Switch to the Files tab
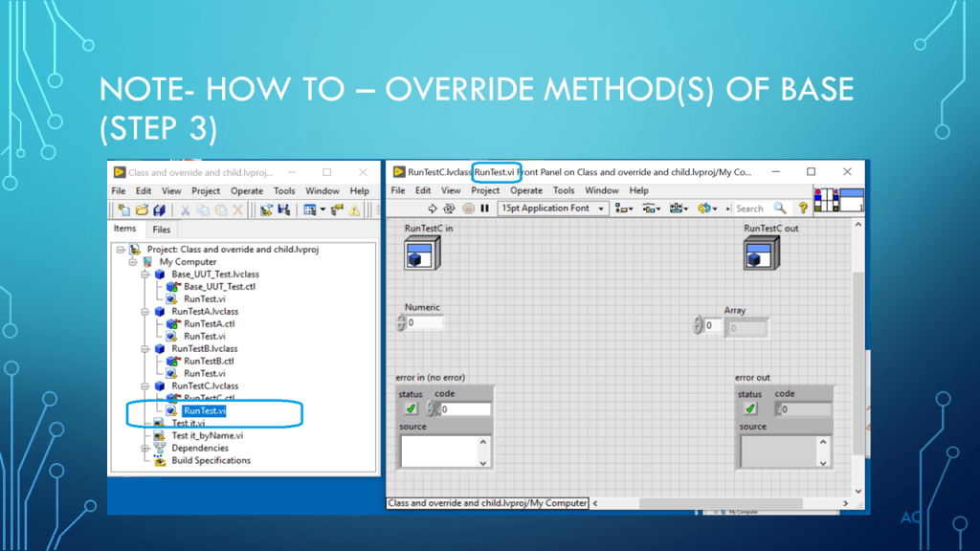Viewport: 980px width, 551px height. click(x=162, y=230)
